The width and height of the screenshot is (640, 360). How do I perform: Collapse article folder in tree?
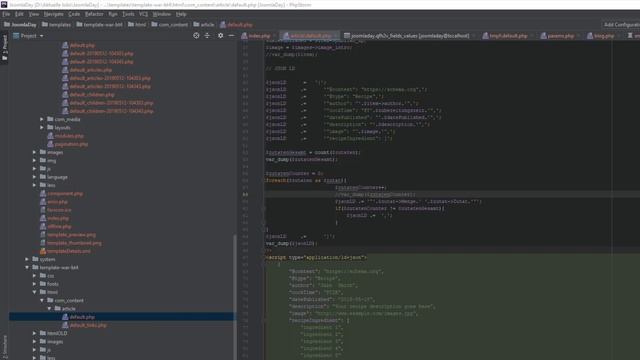[49, 309]
